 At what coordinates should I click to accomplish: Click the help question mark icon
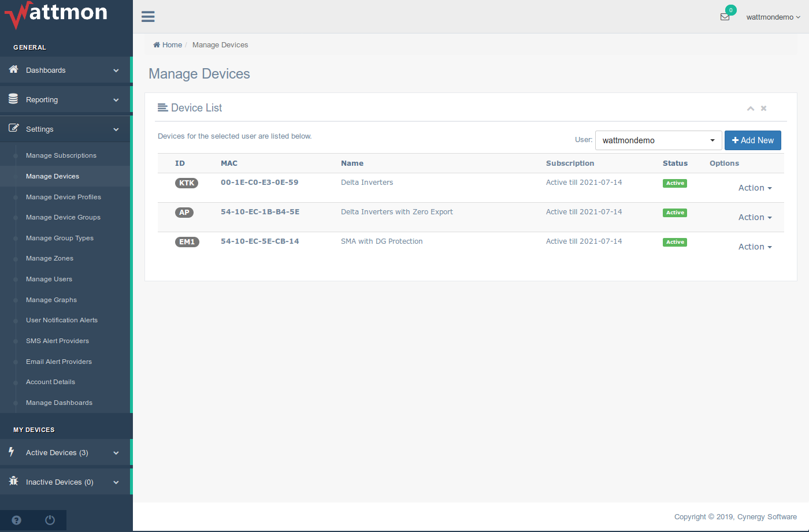pyautogui.click(x=16, y=520)
